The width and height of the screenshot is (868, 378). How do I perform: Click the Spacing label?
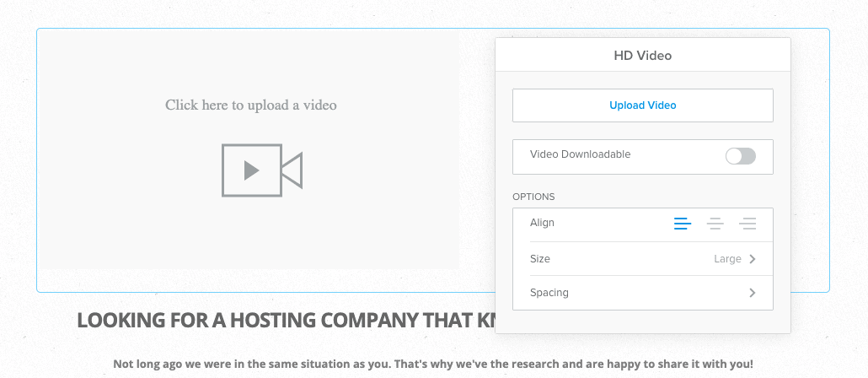tap(549, 293)
